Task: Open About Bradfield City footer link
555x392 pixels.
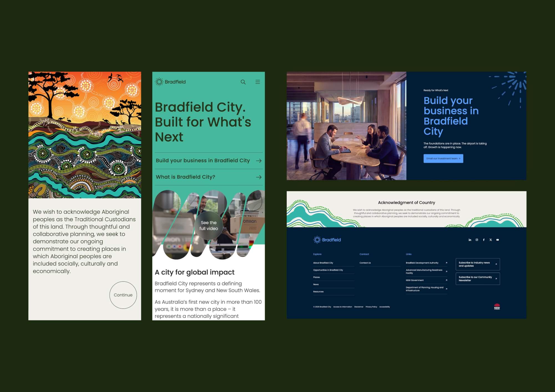Action: tap(323, 263)
